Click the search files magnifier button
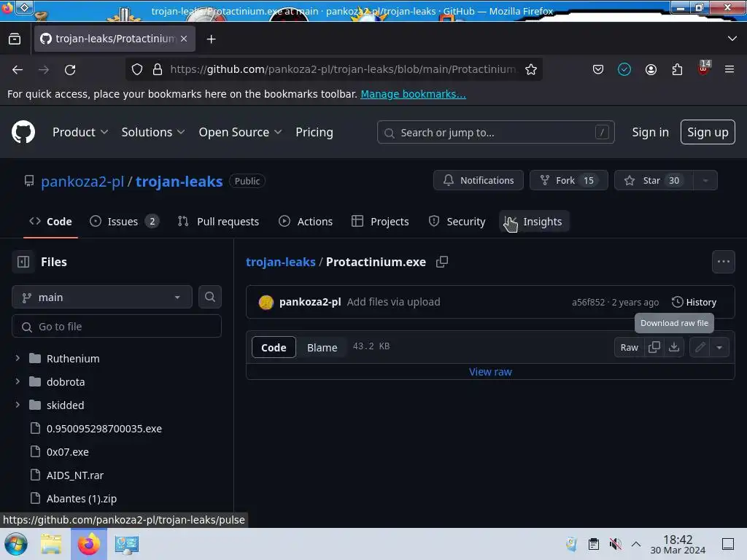 [209, 297]
